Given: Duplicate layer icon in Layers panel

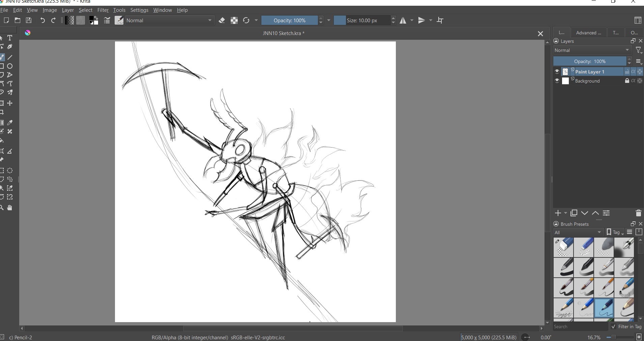Looking at the screenshot, I should pyautogui.click(x=574, y=213).
